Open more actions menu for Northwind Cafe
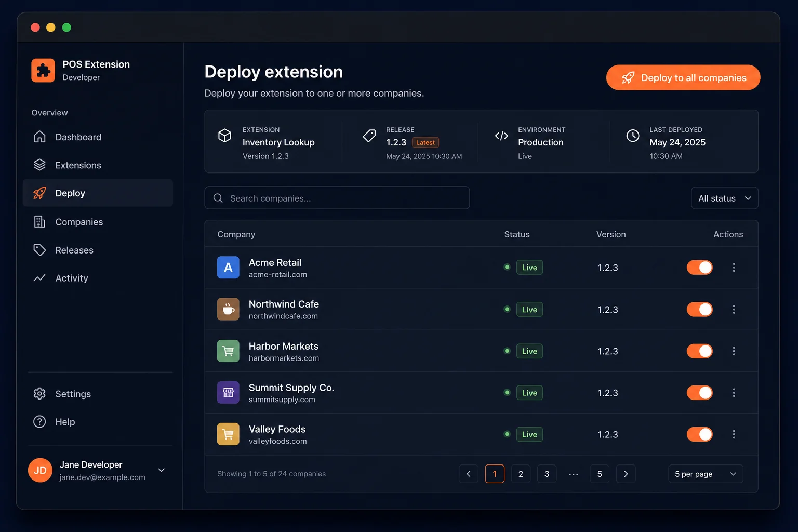798x532 pixels. click(x=734, y=309)
